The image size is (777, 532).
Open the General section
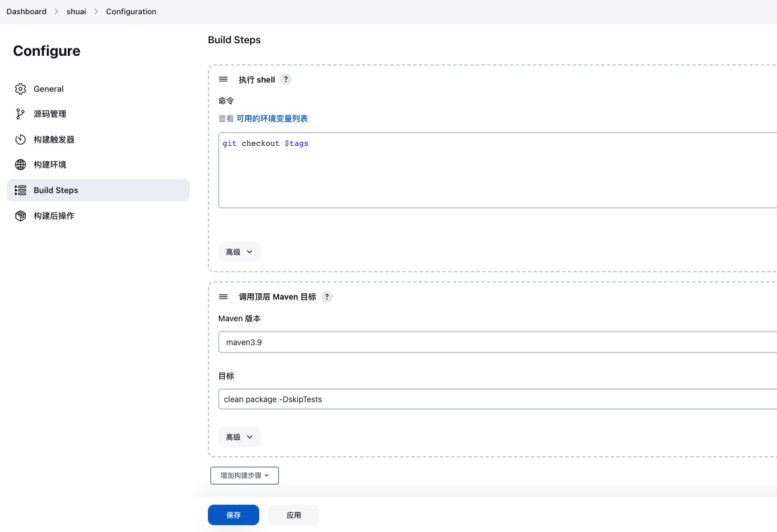(98, 89)
